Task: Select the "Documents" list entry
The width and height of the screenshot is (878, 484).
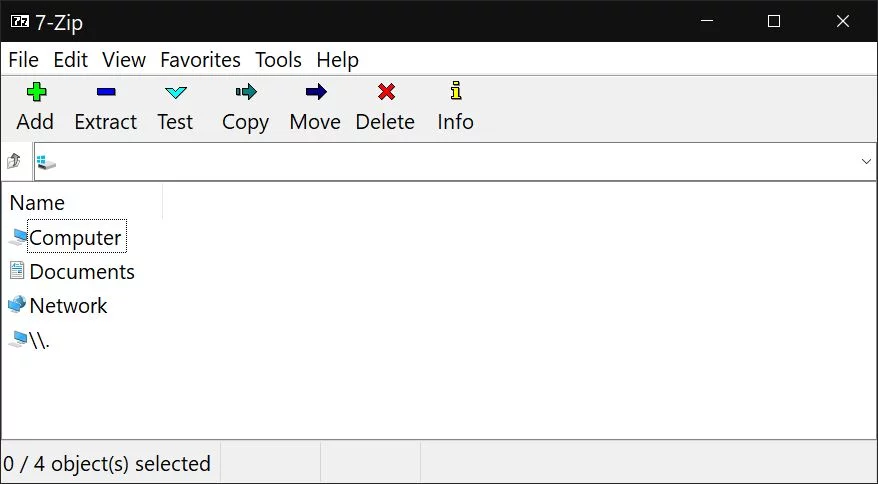Action: tap(82, 272)
